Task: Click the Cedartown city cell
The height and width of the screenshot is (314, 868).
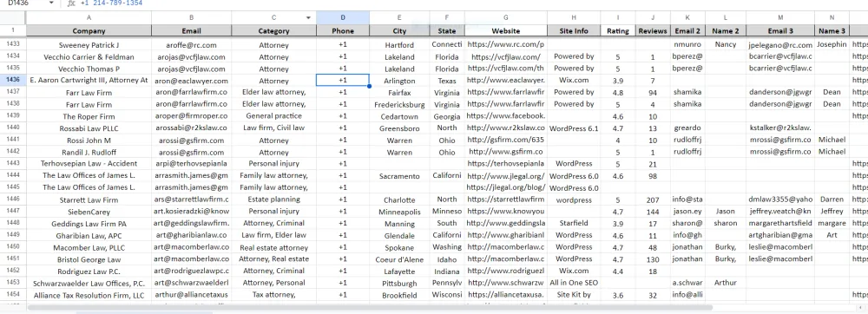Action: [399, 116]
